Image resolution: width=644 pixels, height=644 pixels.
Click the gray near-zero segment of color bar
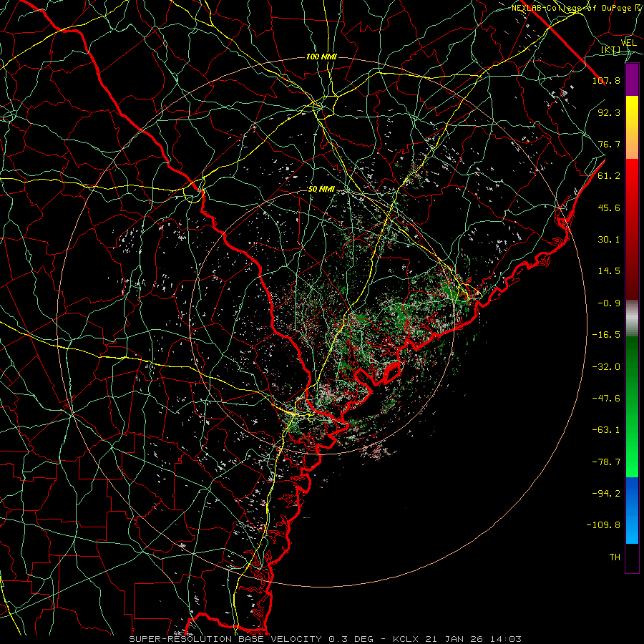coord(632,318)
